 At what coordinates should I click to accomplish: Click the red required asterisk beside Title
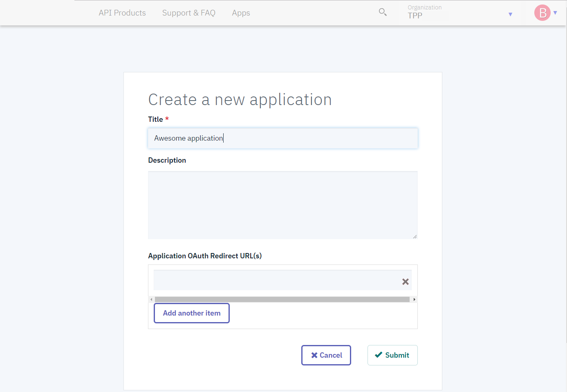point(168,119)
